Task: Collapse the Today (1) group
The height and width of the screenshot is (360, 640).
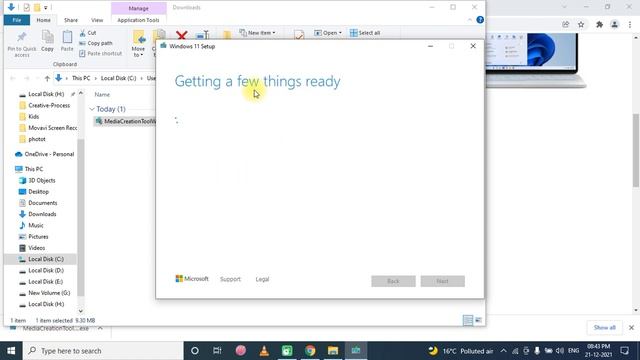Action: tap(92, 109)
